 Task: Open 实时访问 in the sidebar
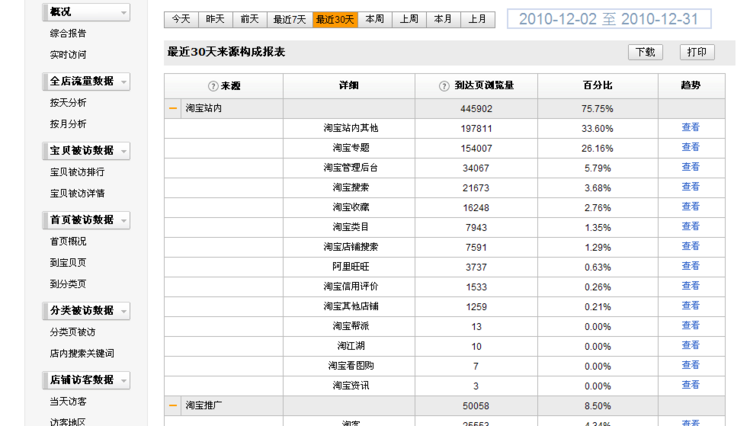[x=68, y=55]
